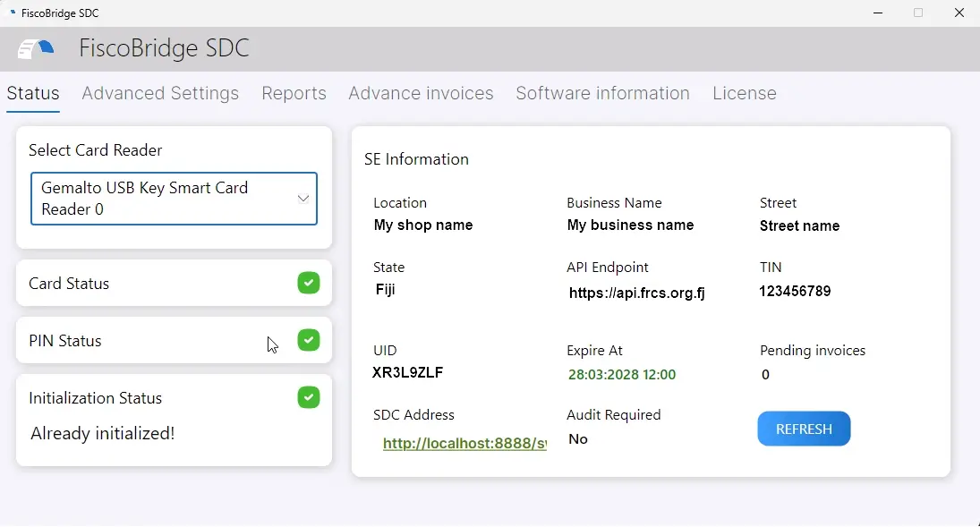Select the Status tab label text

pos(32,93)
